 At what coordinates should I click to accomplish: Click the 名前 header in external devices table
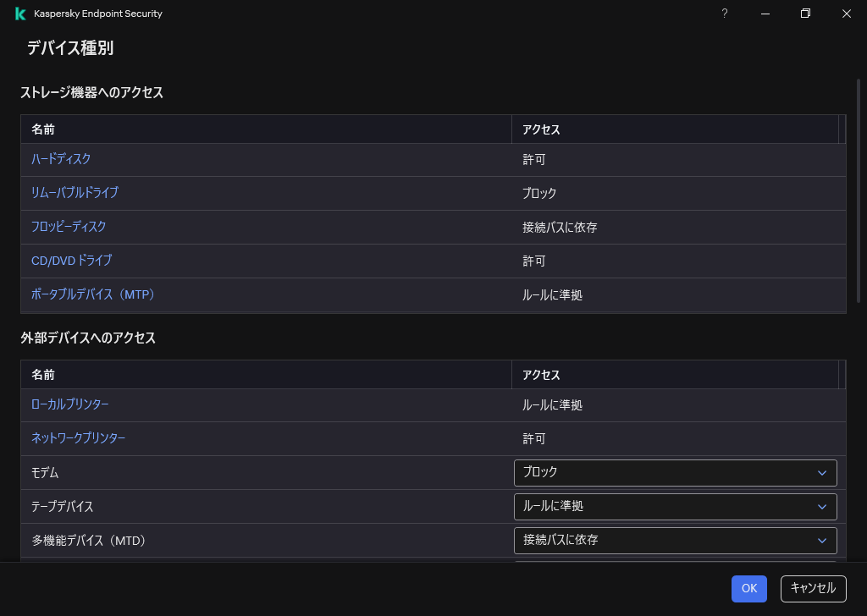44,375
